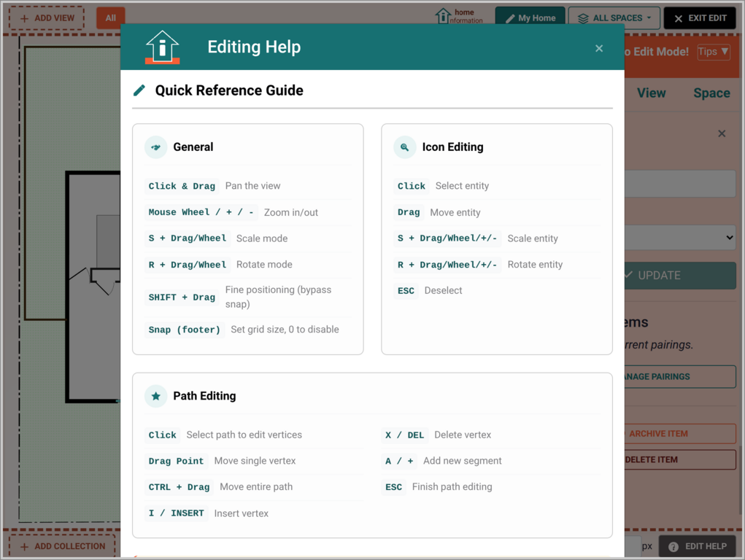Click the 'Click & Drag' shortcut label

(x=182, y=186)
